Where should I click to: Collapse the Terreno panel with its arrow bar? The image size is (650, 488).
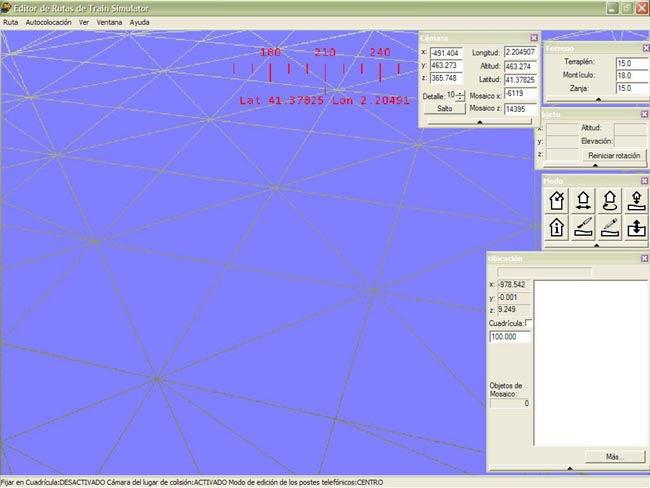tap(596, 100)
